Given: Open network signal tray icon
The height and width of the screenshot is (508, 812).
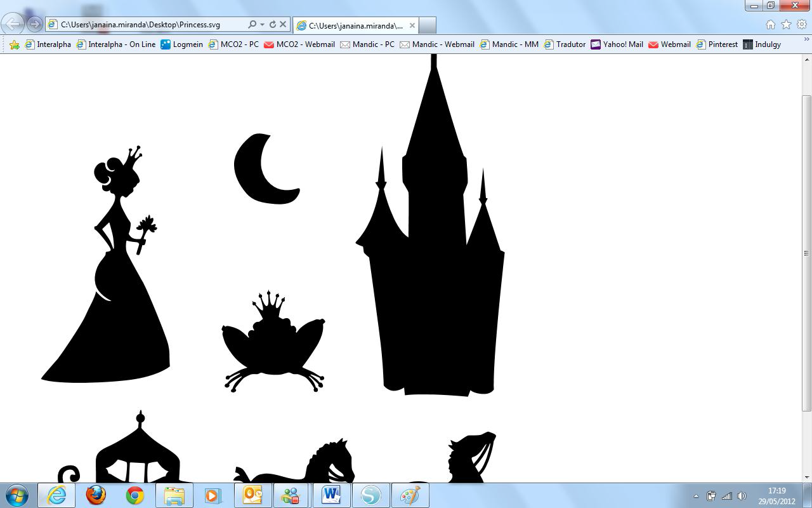Looking at the screenshot, I should (727, 496).
